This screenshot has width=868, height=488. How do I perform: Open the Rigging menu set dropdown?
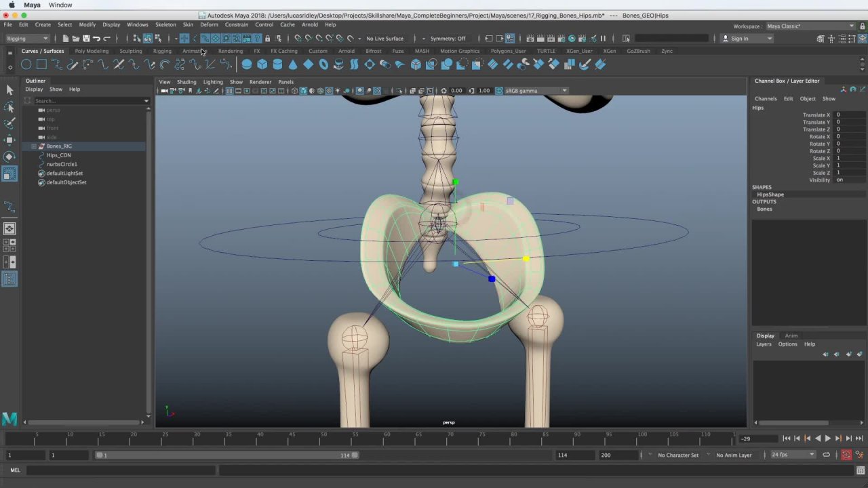(27, 39)
